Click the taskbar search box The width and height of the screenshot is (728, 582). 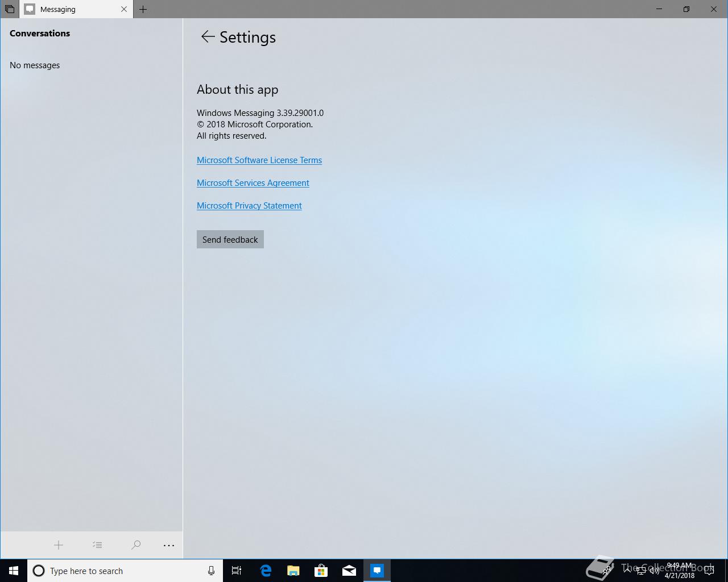pyautogui.click(x=125, y=571)
